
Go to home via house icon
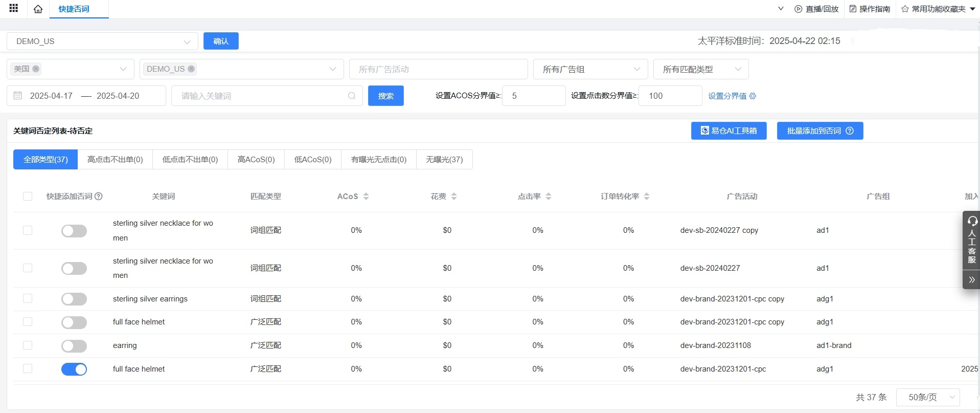click(38, 9)
